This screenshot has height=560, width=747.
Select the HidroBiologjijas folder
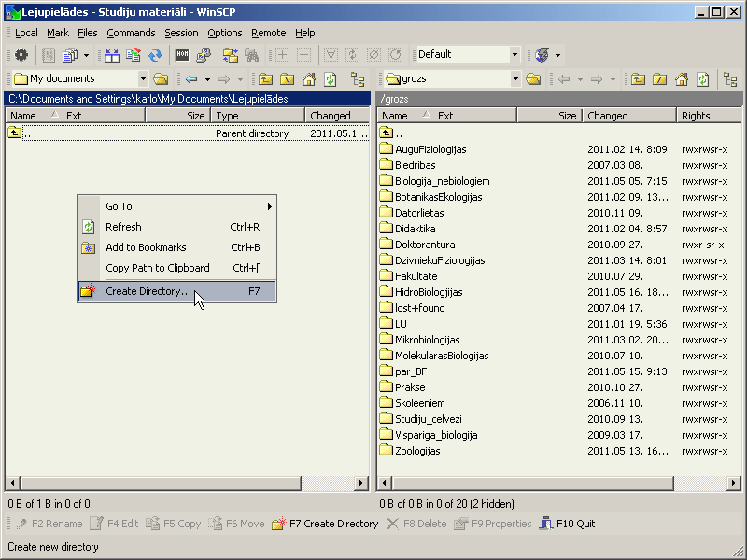422,292
